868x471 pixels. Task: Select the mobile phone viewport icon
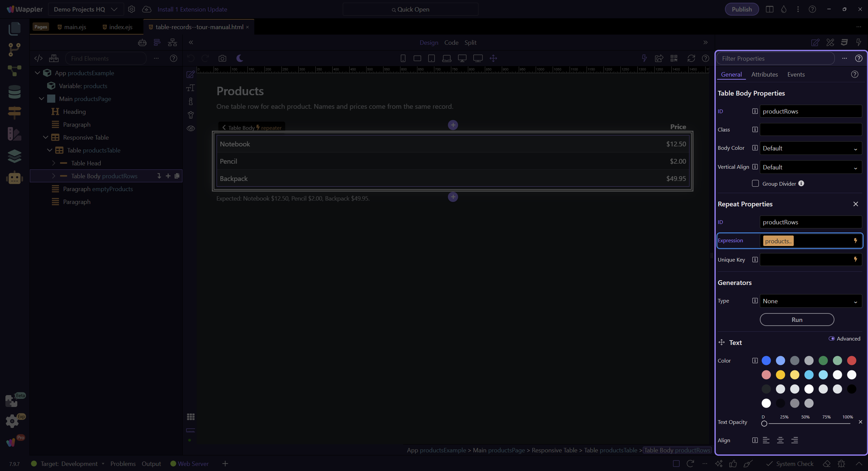403,58
